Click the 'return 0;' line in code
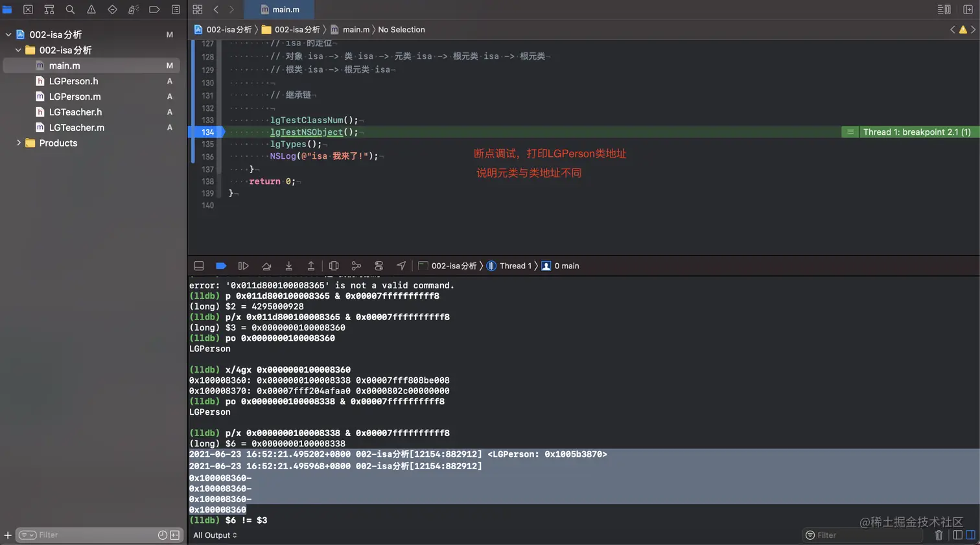The width and height of the screenshot is (980, 545). tap(272, 181)
